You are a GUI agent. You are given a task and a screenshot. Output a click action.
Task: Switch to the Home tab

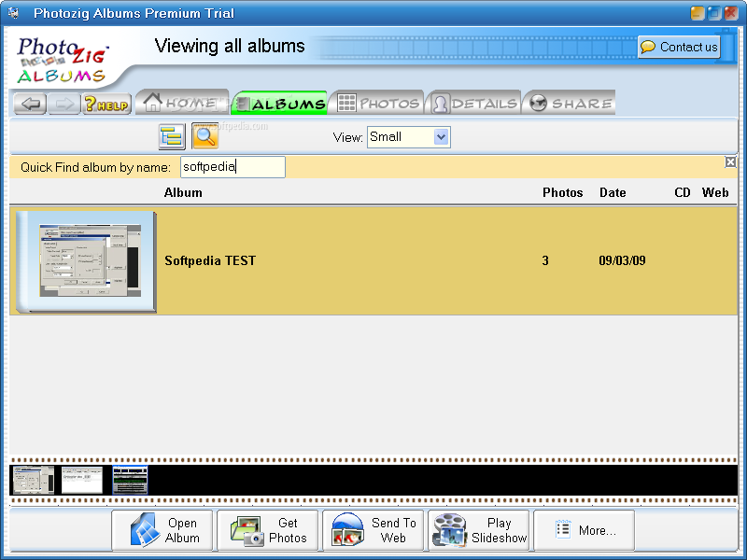182,102
